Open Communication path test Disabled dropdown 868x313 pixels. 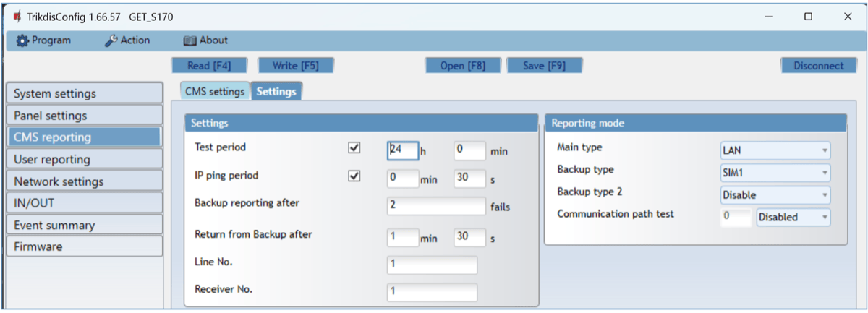(x=793, y=217)
